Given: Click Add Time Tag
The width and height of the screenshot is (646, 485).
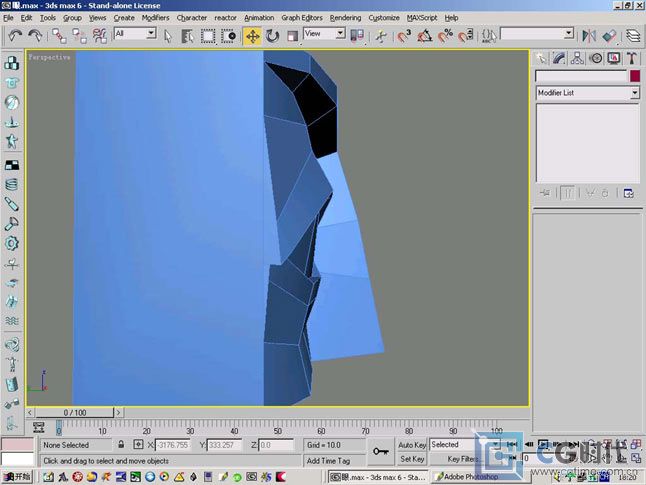Looking at the screenshot, I should click(328, 461).
